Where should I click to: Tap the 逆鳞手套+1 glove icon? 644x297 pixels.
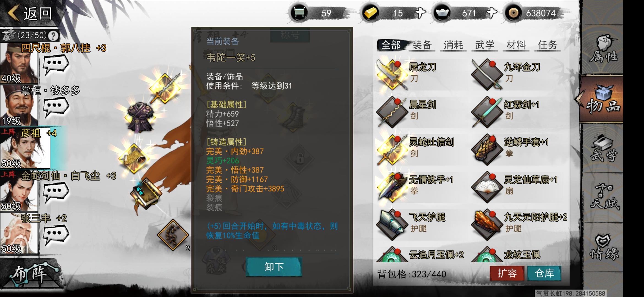[x=487, y=149]
